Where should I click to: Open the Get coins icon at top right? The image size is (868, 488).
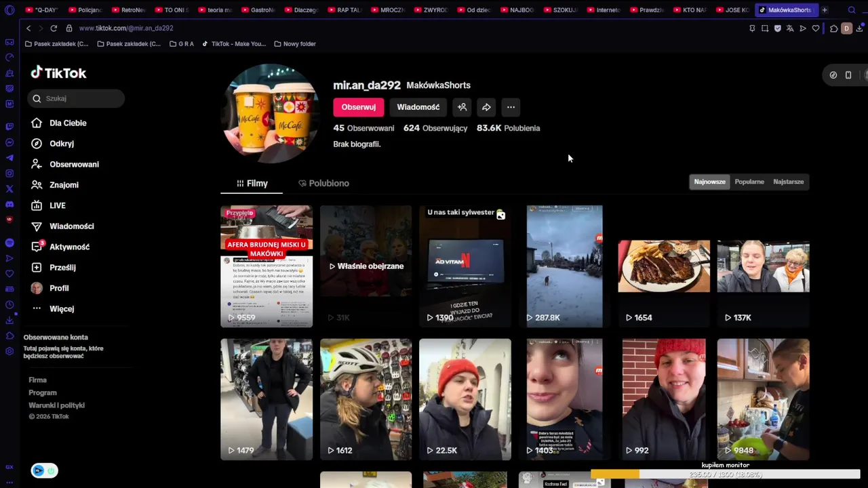pos(833,75)
